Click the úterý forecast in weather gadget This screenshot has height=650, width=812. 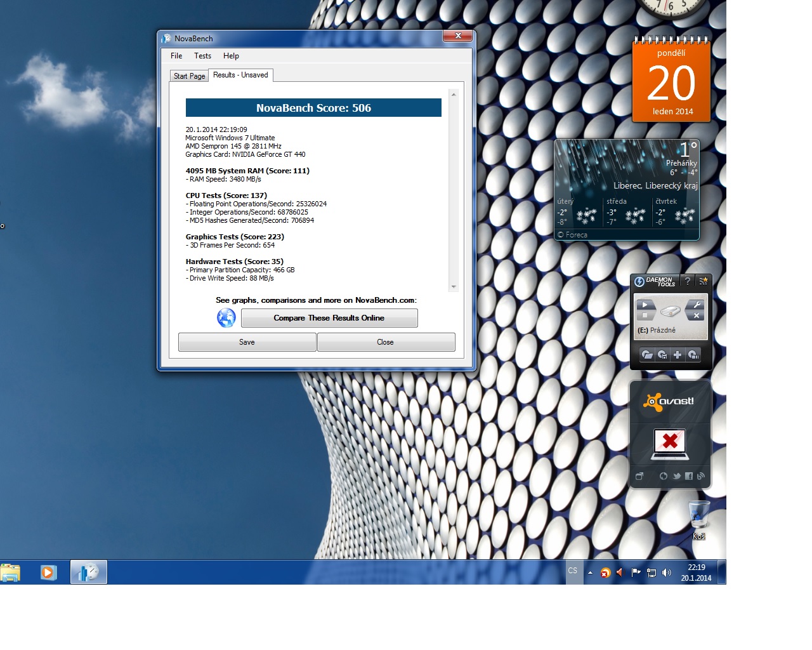[577, 212]
